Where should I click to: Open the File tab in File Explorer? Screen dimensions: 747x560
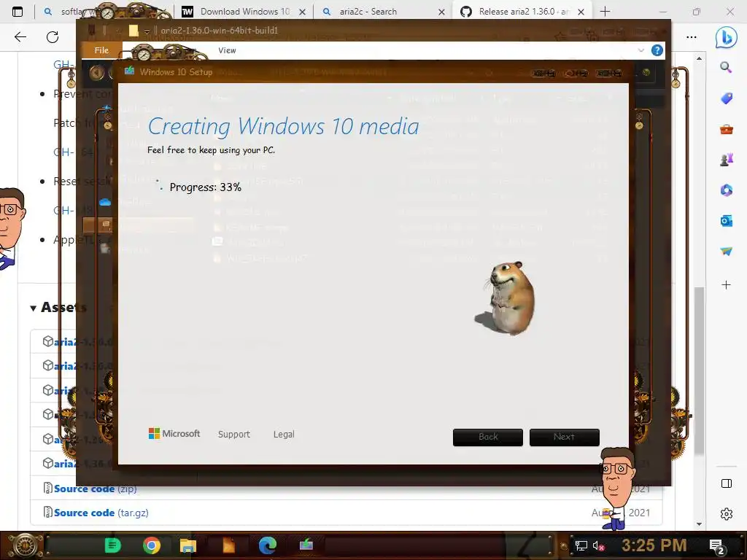101,50
